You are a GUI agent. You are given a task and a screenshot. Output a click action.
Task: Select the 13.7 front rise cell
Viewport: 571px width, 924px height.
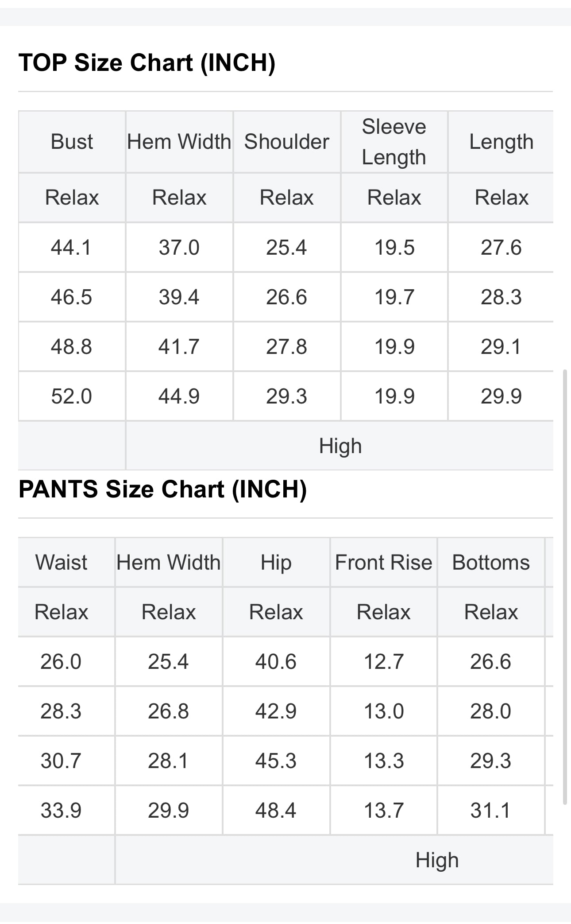point(383,811)
